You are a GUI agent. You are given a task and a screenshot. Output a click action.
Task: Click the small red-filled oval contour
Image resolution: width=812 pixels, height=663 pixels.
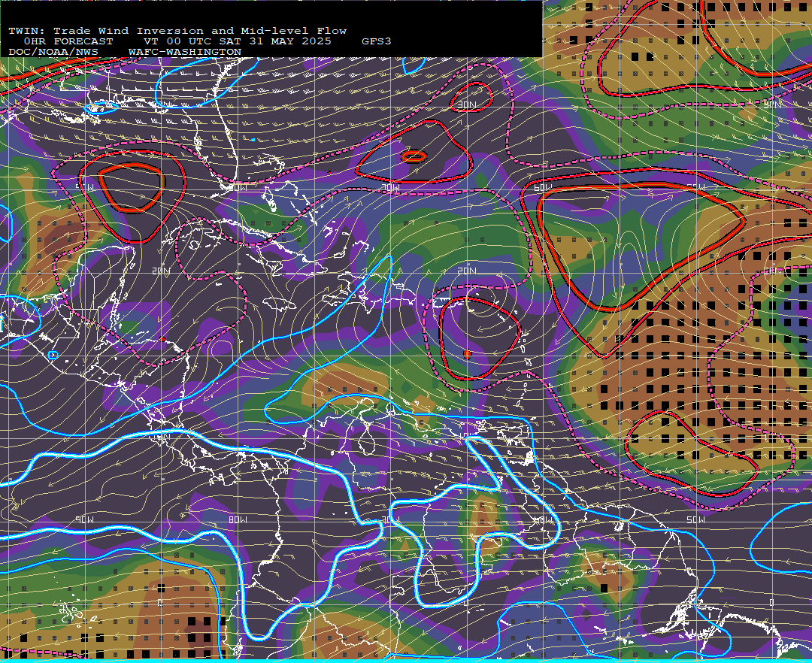(414, 156)
